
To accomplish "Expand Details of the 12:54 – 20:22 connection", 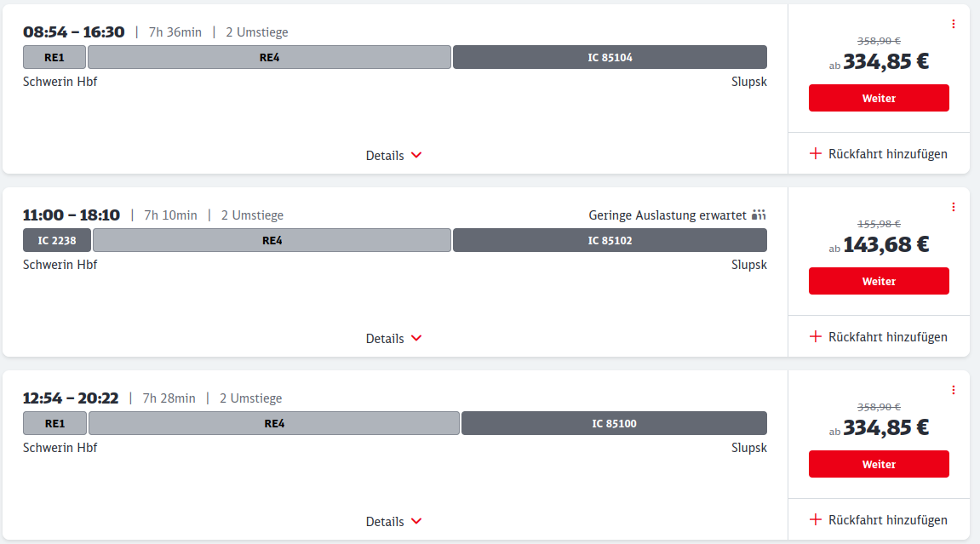I will pyautogui.click(x=393, y=522).
